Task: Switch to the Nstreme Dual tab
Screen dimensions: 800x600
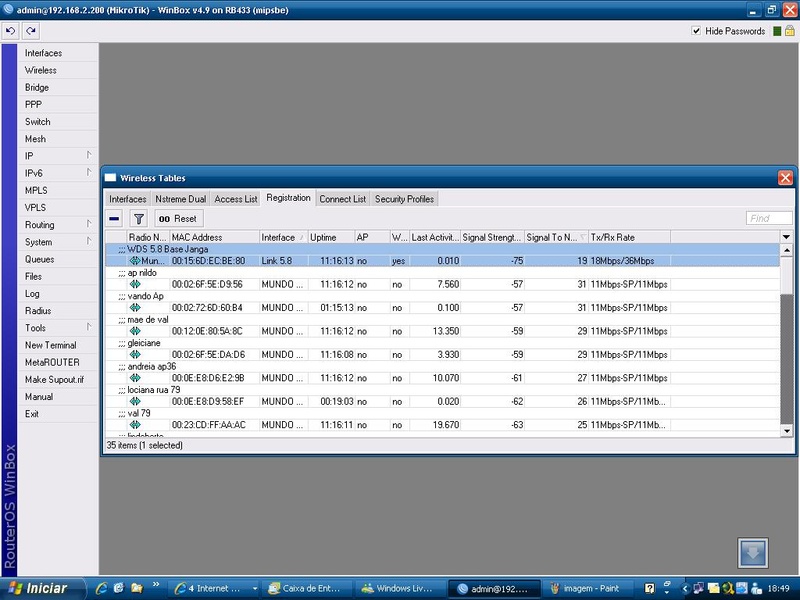Action: point(181,199)
